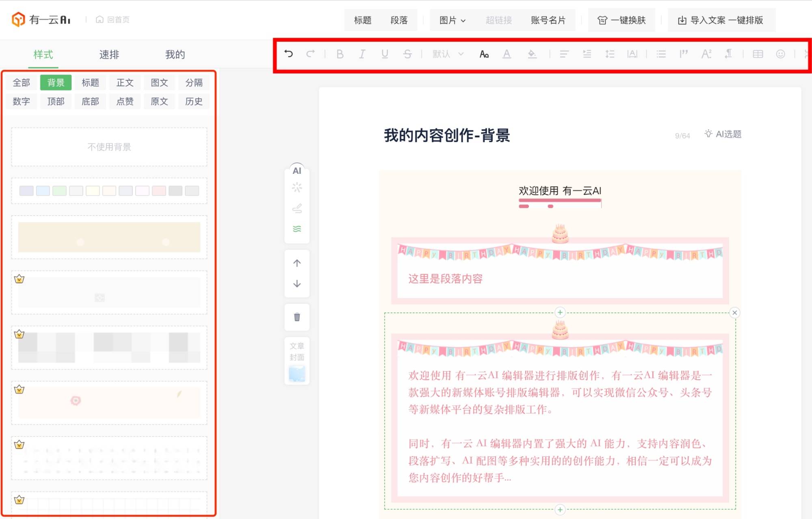
Task: Switch to the 我的 tab
Action: pos(175,54)
